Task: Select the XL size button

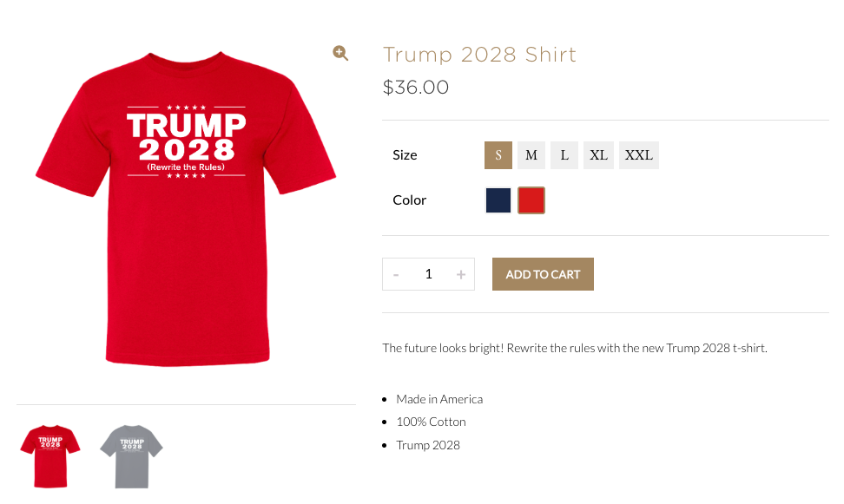Action: 598,155
